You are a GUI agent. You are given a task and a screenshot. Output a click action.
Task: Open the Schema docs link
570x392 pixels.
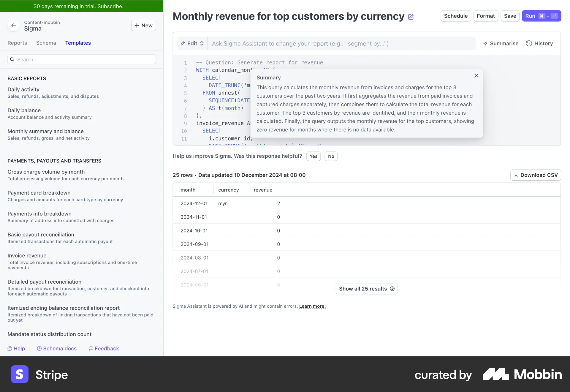coord(57,348)
